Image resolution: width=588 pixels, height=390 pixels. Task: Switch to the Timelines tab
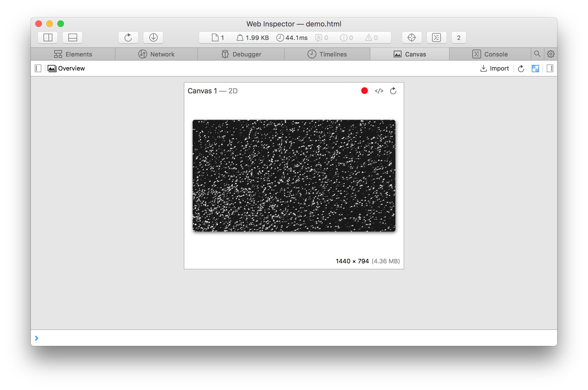pyautogui.click(x=327, y=54)
